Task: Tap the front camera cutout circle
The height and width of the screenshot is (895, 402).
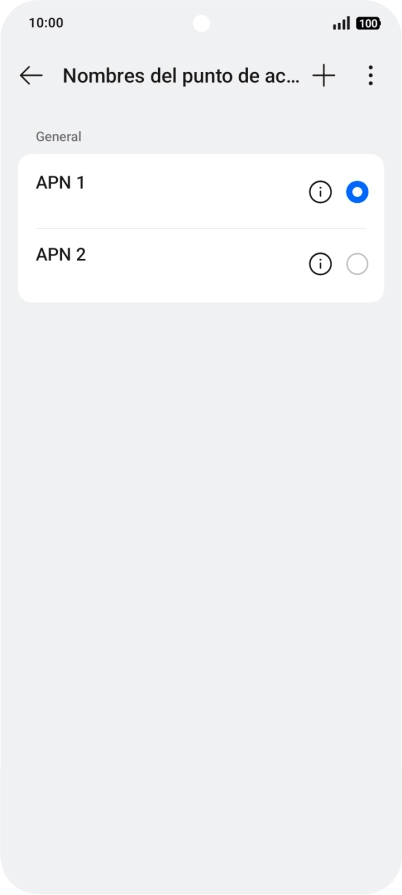Action: tap(201, 23)
